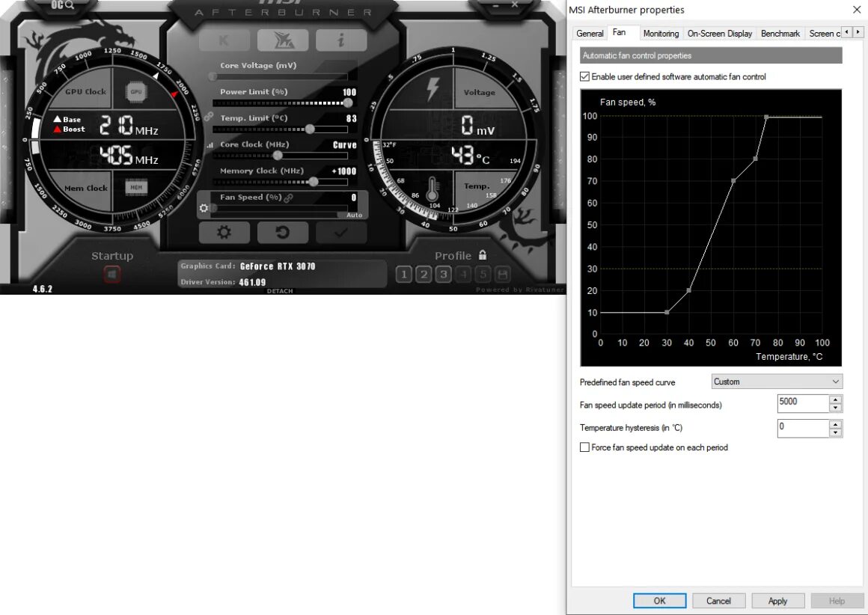The width and height of the screenshot is (868, 615).
Task: Click the lightning bolt voltage icon
Action: pos(433,90)
